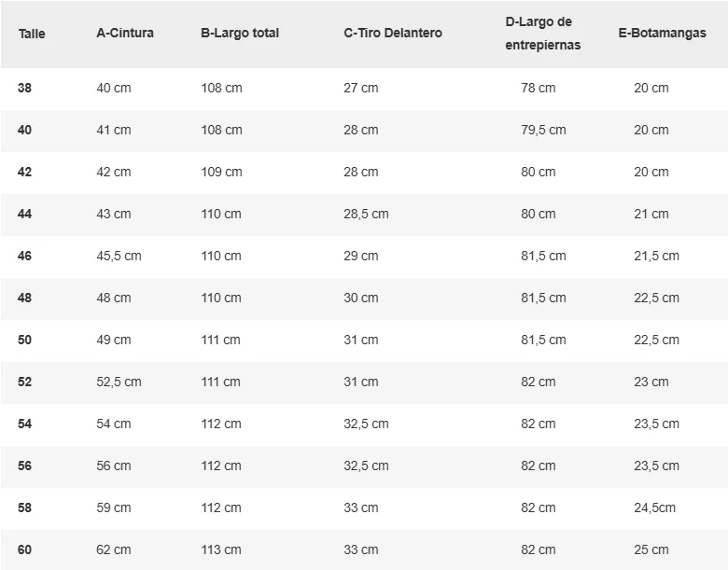The width and height of the screenshot is (728, 570).
Task: Click the 78 cm inseam value
Action: [539, 88]
